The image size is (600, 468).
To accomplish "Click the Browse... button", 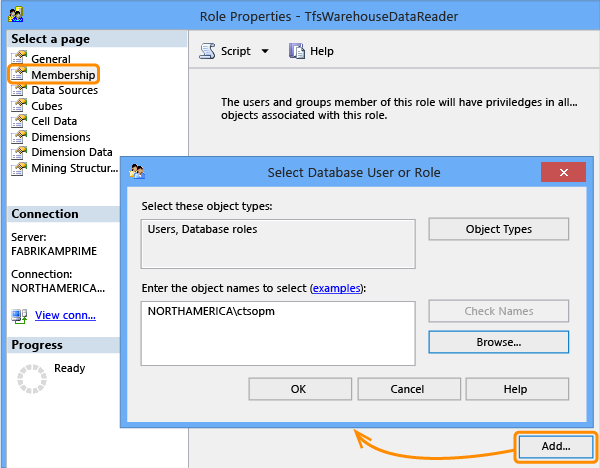I will tap(499, 342).
